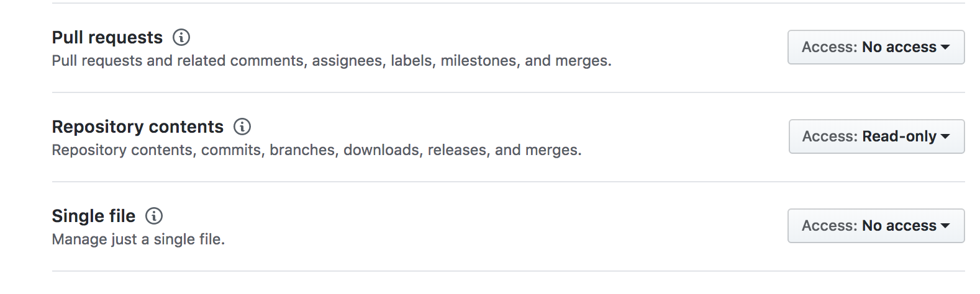Click the info icon beside Single file
The width and height of the screenshot is (980, 294).
click(x=154, y=216)
